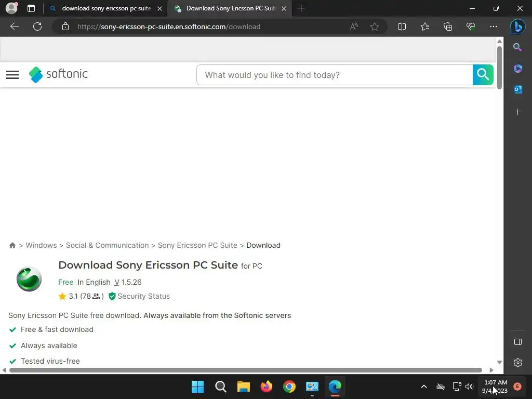Open split screen view
Viewport: 532px width, 399px height.
tap(402, 26)
